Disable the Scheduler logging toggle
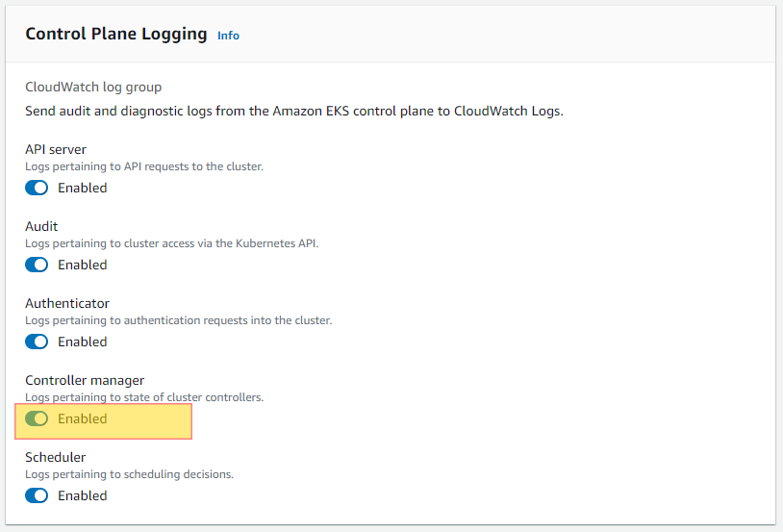Screen dimensions: 783x532 point(37,495)
